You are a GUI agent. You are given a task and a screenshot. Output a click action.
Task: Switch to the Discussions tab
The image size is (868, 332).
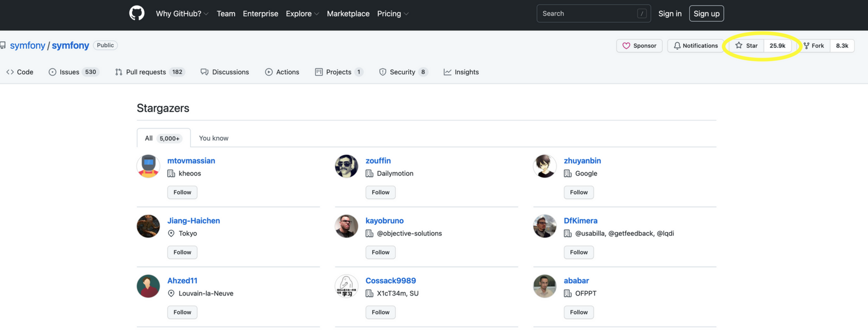pyautogui.click(x=225, y=72)
